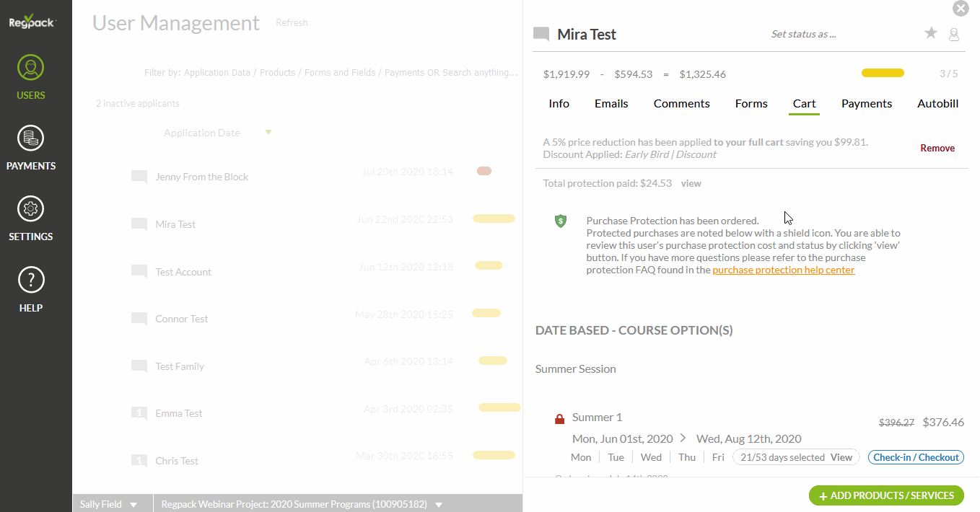Expand the Regpack Webinar Project selector
This screenshot has width=980, height=512.
click(x=302, y=504)
